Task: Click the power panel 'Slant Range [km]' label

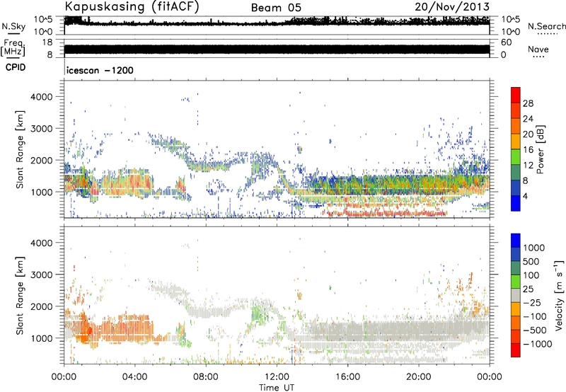Action: pyautogui.click(x=20, y=149)
